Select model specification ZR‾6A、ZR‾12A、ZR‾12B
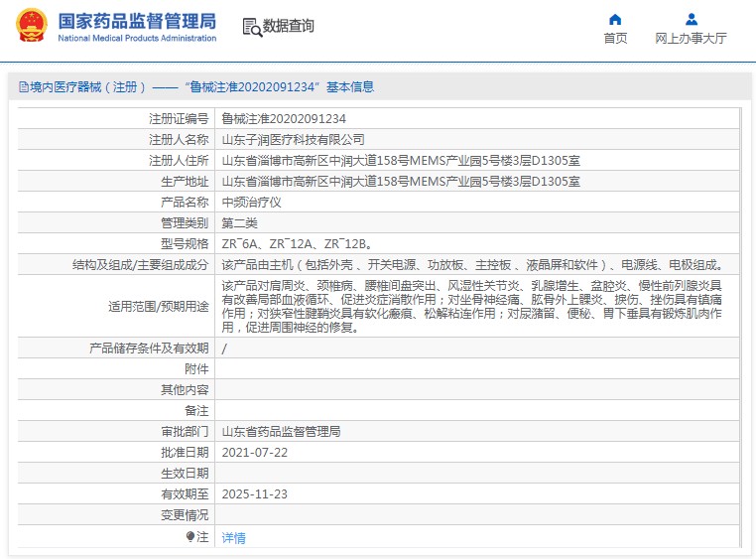 tap(297, 244)
